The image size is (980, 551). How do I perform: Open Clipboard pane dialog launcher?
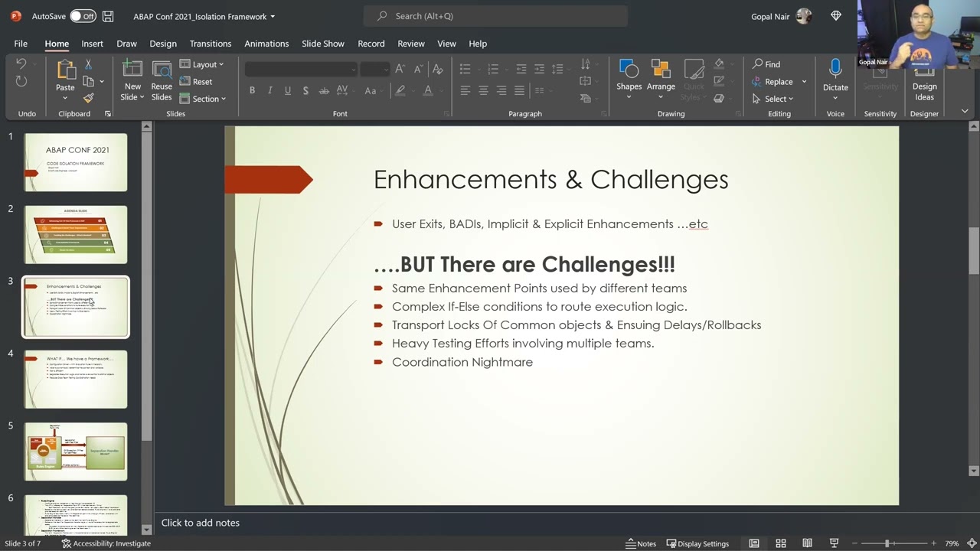(108, 114)
